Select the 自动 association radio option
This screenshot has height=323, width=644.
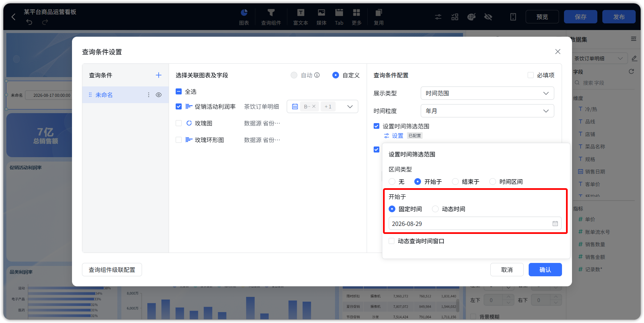(294, 75)
